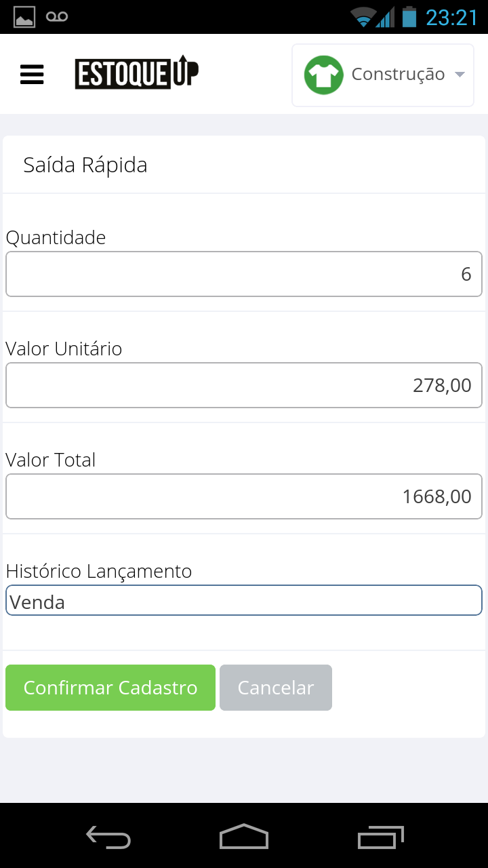
Task: Tap the battery status icon
Action: (409, 17)
